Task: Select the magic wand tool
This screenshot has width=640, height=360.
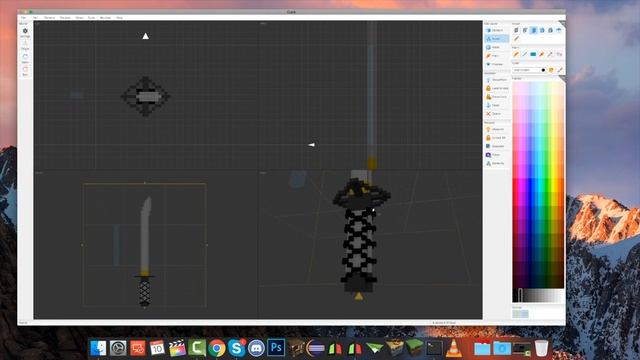Action: (x=550, y=54)
